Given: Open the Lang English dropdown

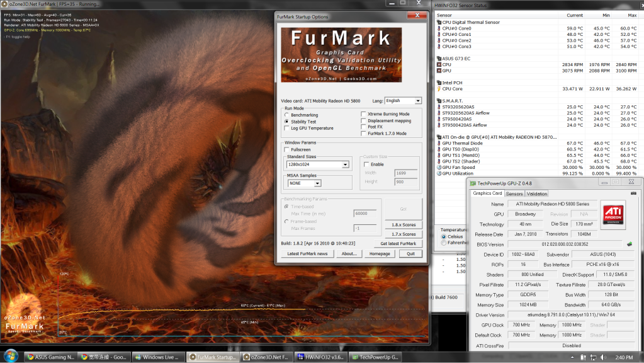Looking at the screenshot, I should coord(418,101).
